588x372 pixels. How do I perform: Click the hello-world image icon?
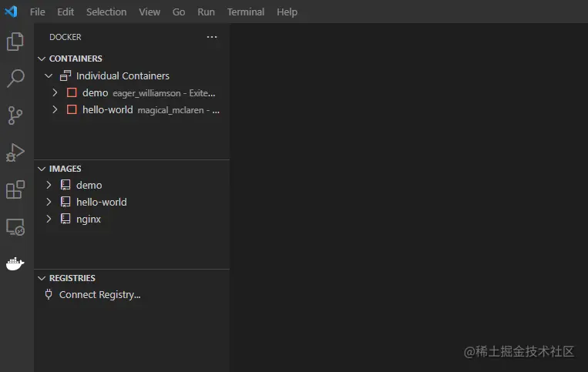tap(66, 202)
